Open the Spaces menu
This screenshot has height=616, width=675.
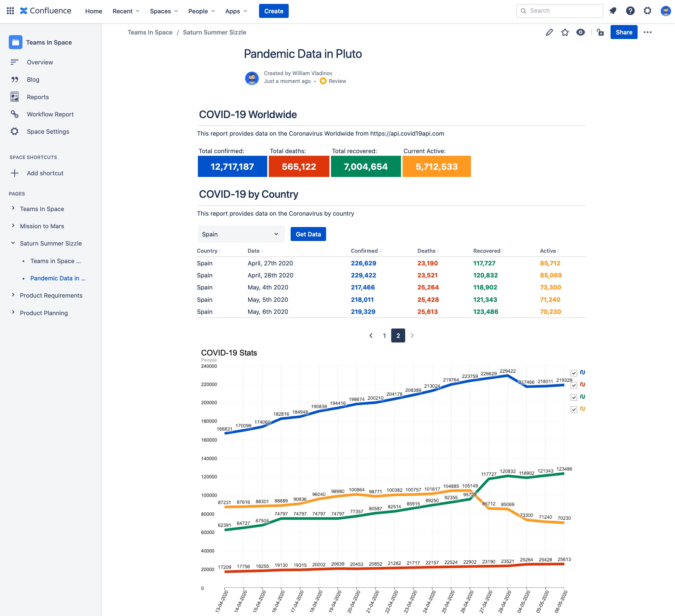pos(164,11)
